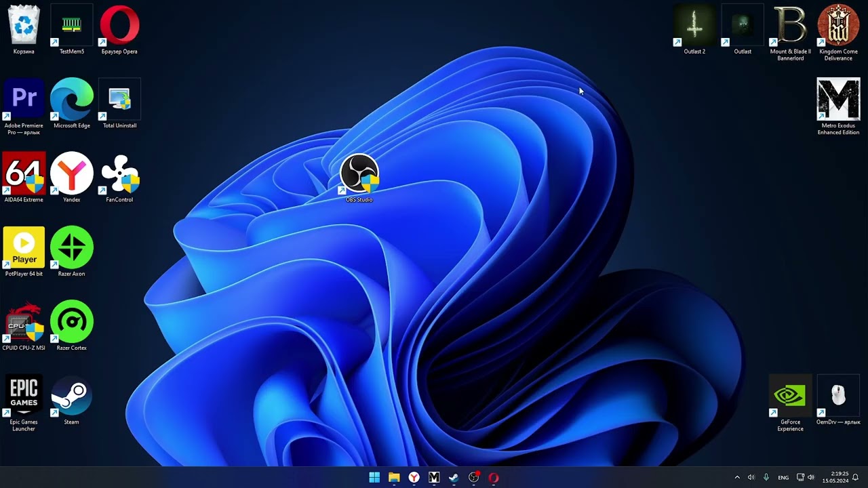Viewport: 868px width, 488px height.
Task: Select the TestMem5 desktop shortcut
Action: click(71, 30)
